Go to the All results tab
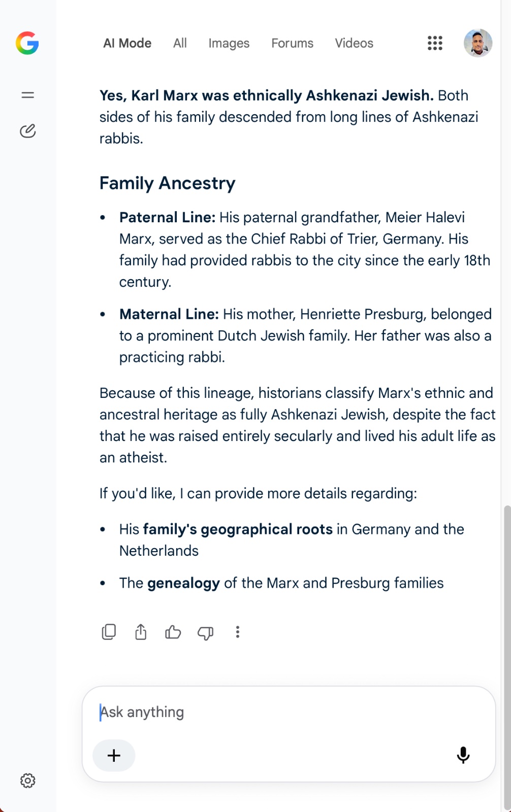The width and height of the screenshot is (511, 812). (x=180, y=43)
